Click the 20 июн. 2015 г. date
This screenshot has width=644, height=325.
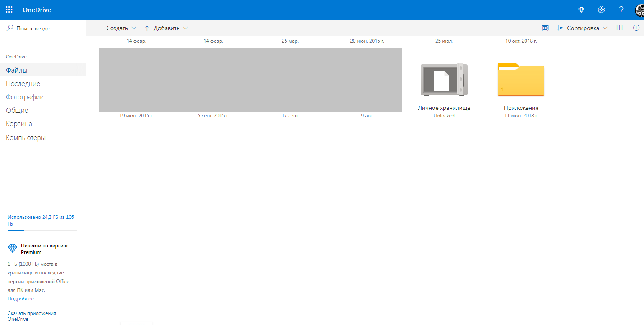[x=367, y=41]
